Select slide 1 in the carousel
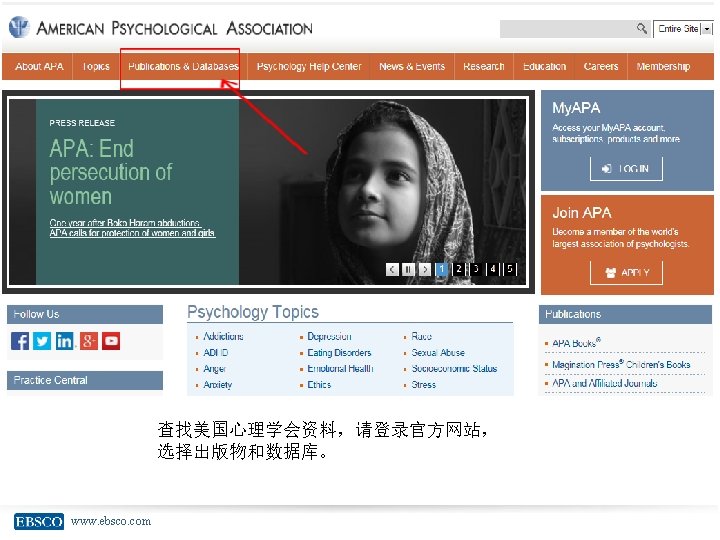Image resolution: width=720 pixels, height=540 pixels. click(441, 269)
